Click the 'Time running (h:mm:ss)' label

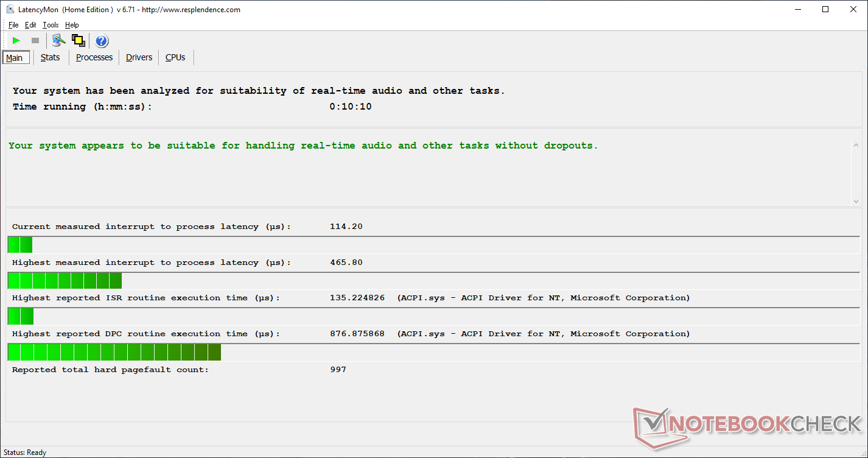tap(82, 107)
